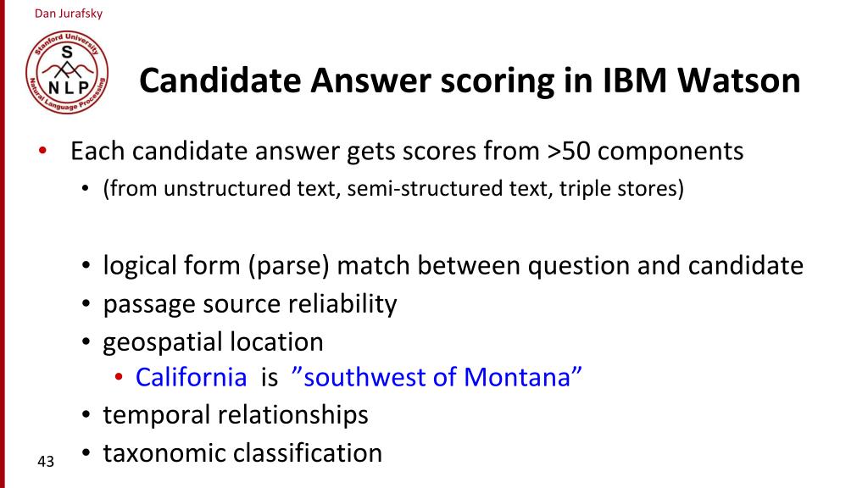Click the red vertical bar on left edge
The width and height of the screenshot is (868, 488).
pos(3,244)
